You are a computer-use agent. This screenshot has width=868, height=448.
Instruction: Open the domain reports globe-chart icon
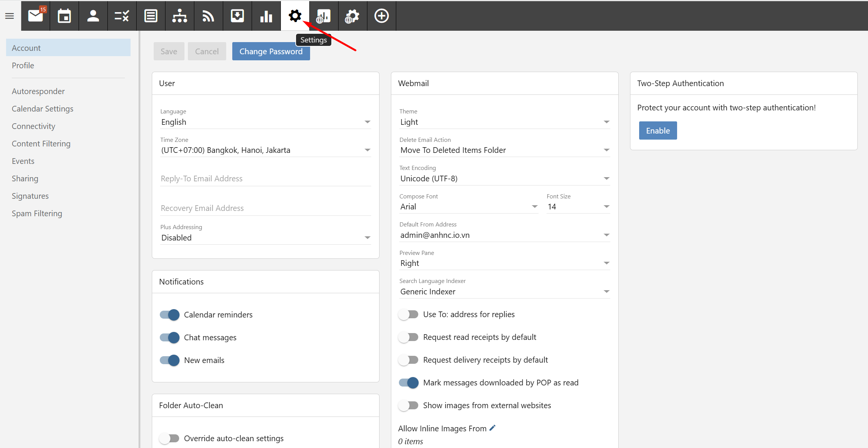click(x=324, y=16)
